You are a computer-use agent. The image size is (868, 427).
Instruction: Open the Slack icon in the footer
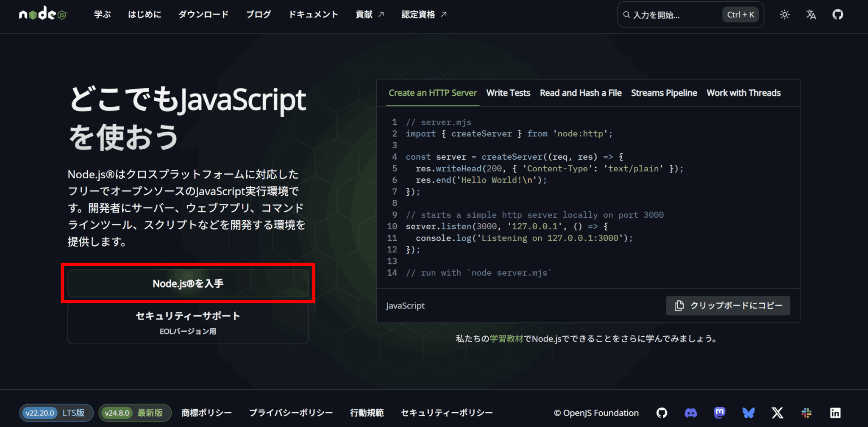[806, 413]
